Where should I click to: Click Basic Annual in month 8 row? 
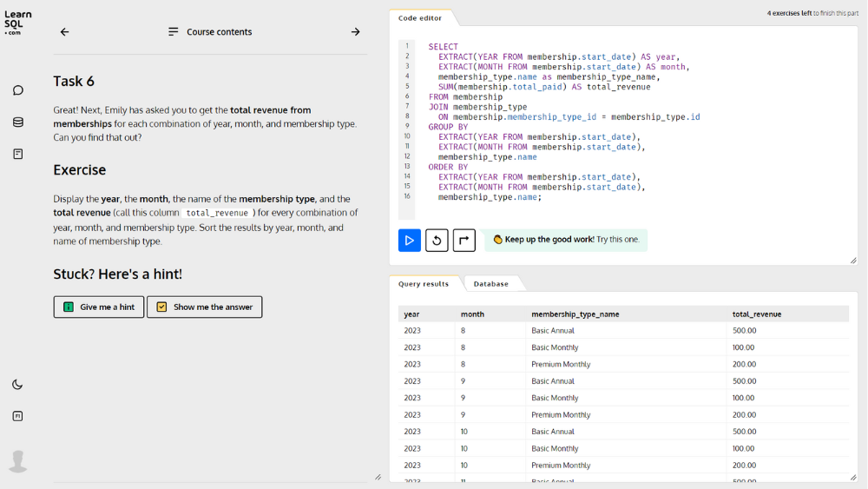click(x=552, y=331)
